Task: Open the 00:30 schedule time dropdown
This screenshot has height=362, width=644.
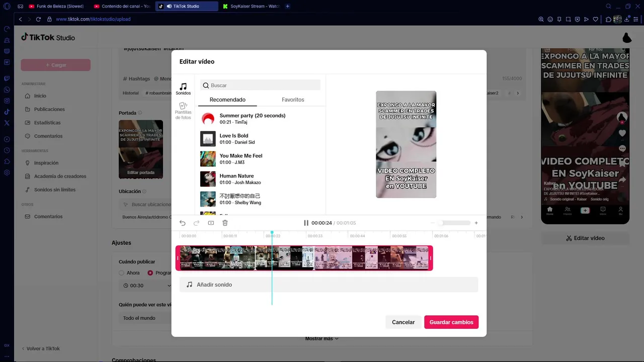Action: 146,286
